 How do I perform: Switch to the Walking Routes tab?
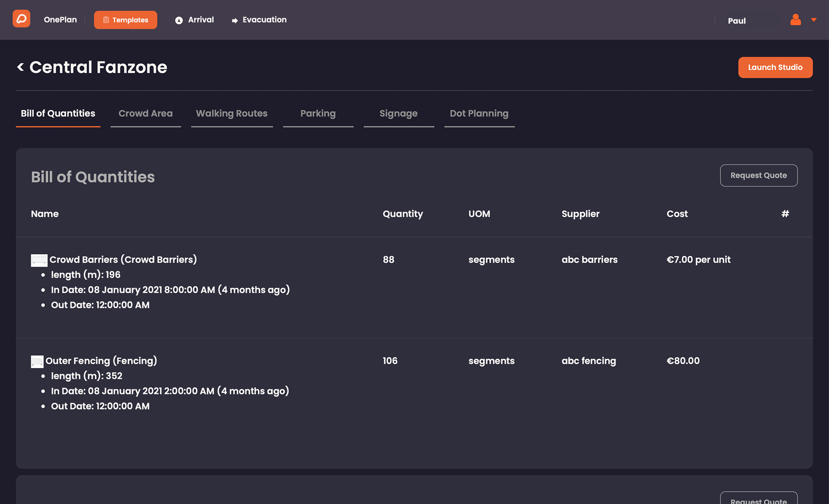[x=232, y=114]
